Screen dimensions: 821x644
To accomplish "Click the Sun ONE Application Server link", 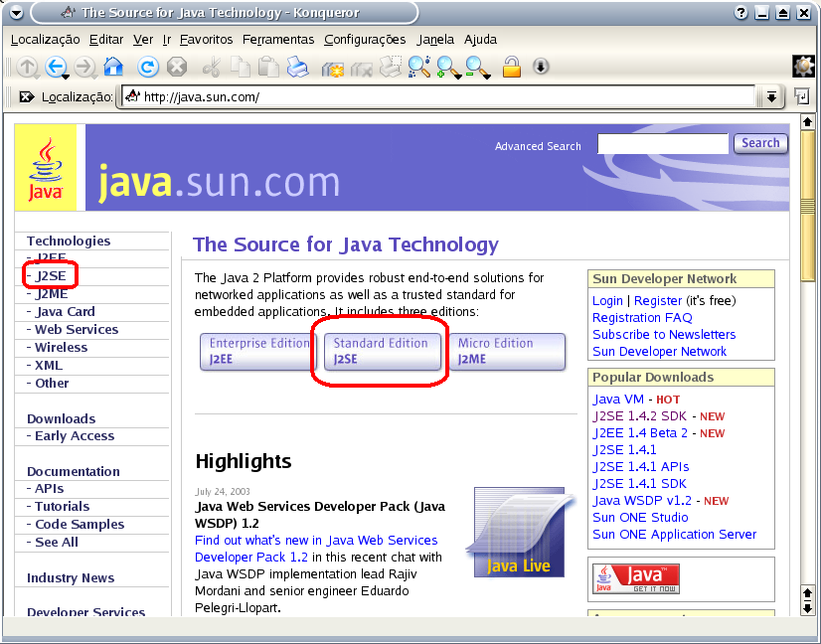I will pos(674,534).
